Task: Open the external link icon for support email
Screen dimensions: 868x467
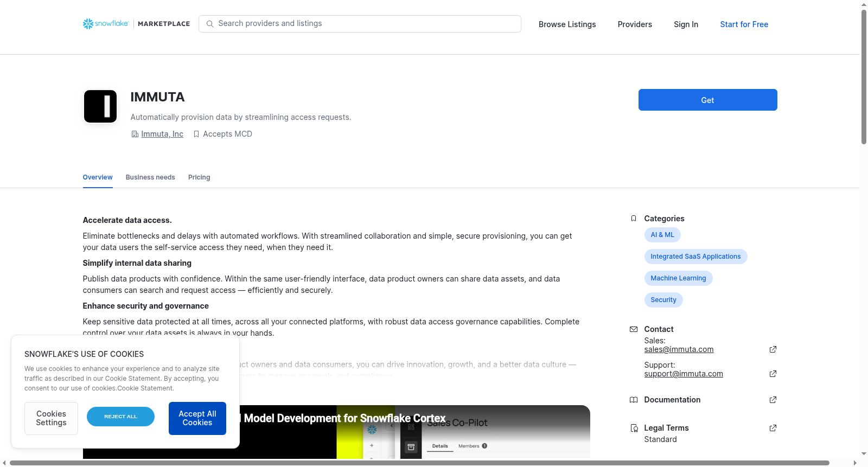Action: [x=773, y=374]
